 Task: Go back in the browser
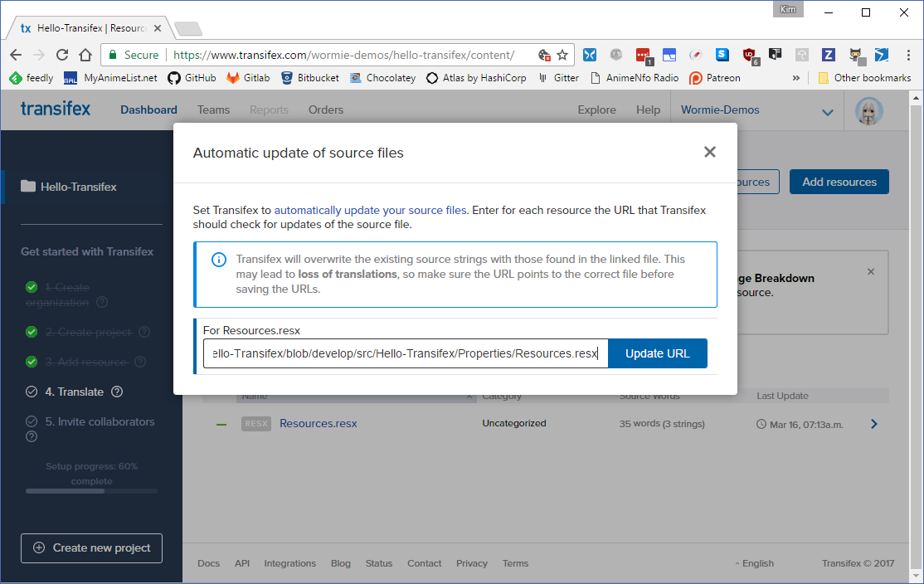16,55
